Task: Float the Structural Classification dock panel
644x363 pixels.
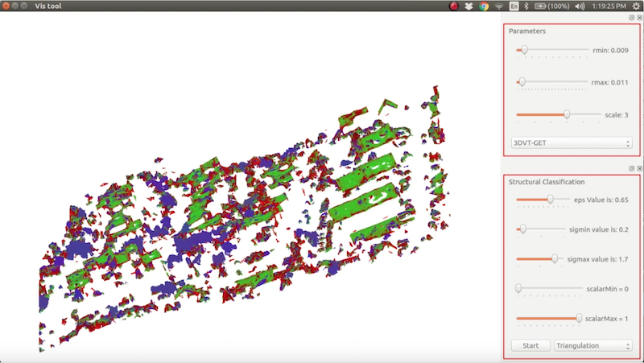Action: point(632,168)
